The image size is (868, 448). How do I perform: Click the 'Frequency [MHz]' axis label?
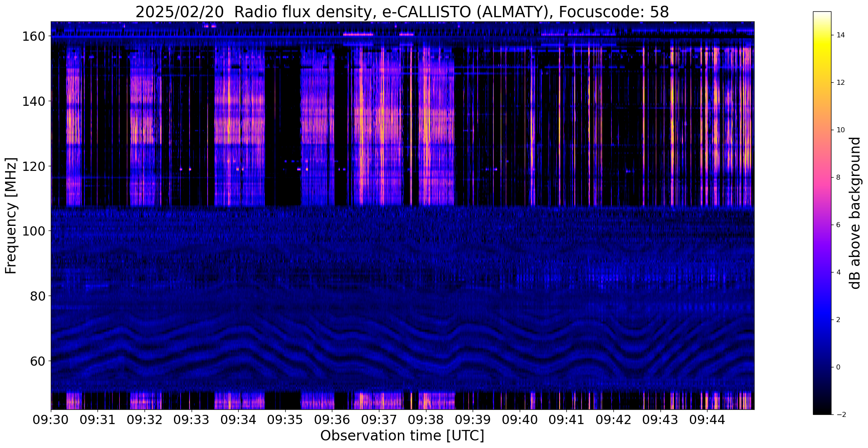point(11,215)
